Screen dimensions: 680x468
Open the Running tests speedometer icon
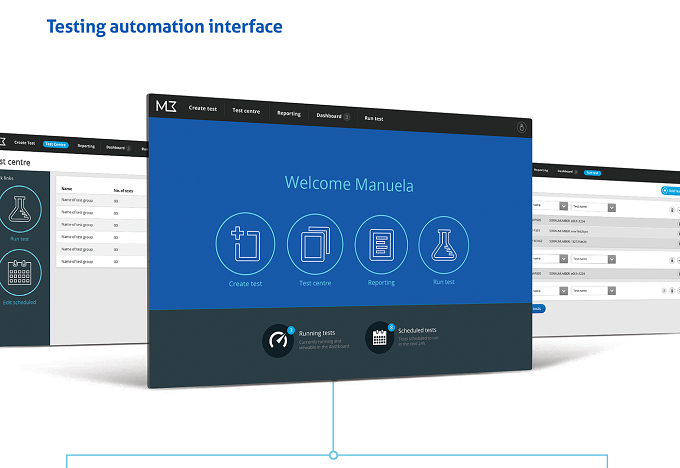pyautogui.click(x=278, y=340)
